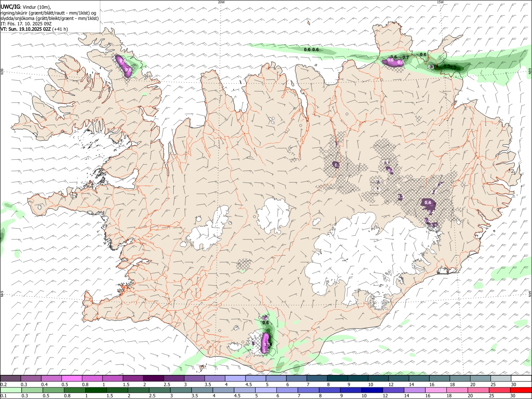Pick the navy blue 10 swatch in lower legend
This screenshot has width=532, height=399.
[372, 390]
